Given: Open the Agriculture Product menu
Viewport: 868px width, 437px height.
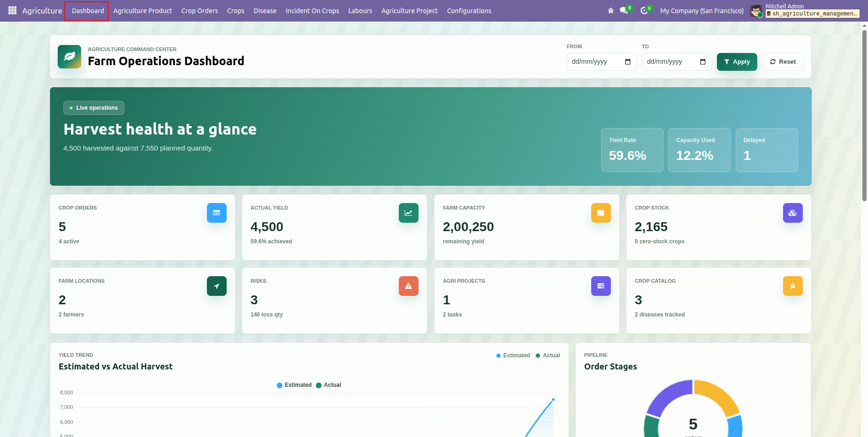Looking at the screenshot, I should point(143,11).
